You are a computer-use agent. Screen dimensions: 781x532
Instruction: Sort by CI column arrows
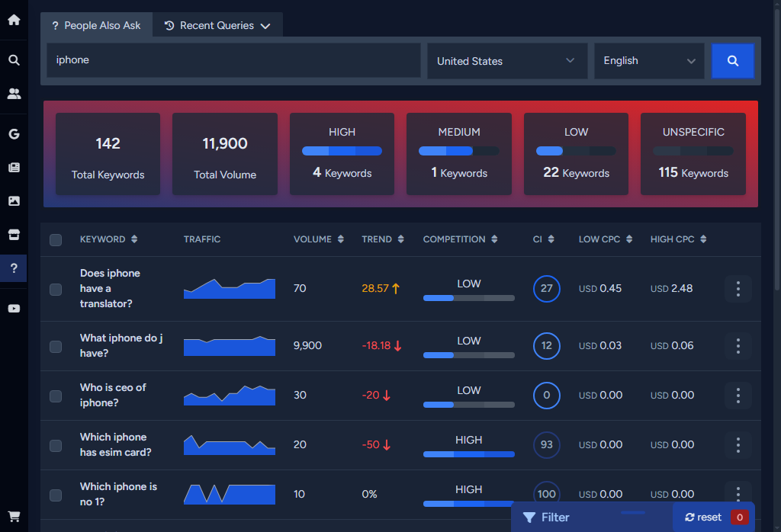point(551,239)
